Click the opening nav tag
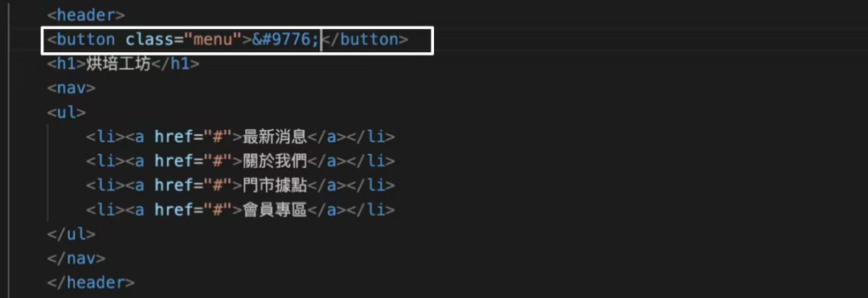Image resolution: width=868 pixels, height=298 pixels. coord(72,88)
